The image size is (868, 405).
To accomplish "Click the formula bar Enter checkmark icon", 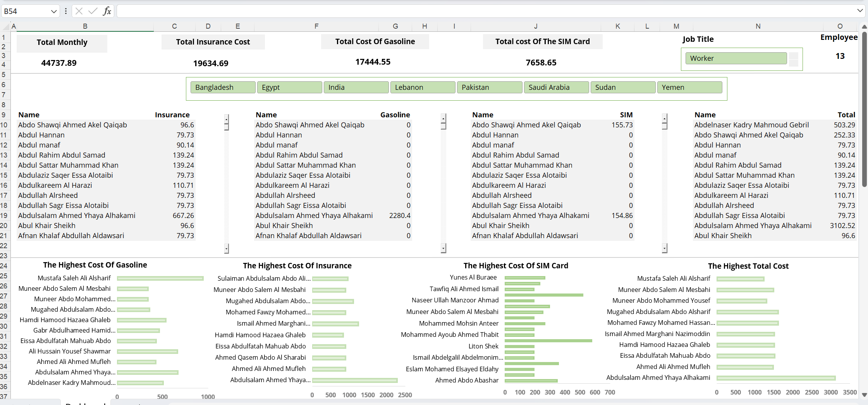I will tap(93, 11).
